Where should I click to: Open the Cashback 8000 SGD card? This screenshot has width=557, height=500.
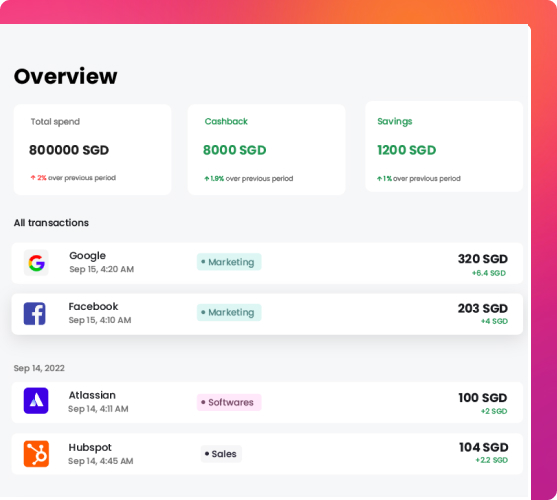tap(266, 150)
